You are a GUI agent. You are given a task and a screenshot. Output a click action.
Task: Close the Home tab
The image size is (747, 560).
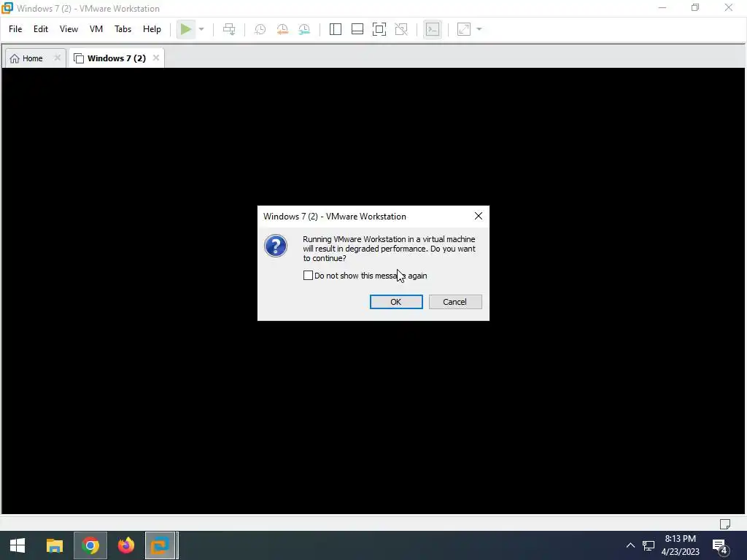point(57,58)
